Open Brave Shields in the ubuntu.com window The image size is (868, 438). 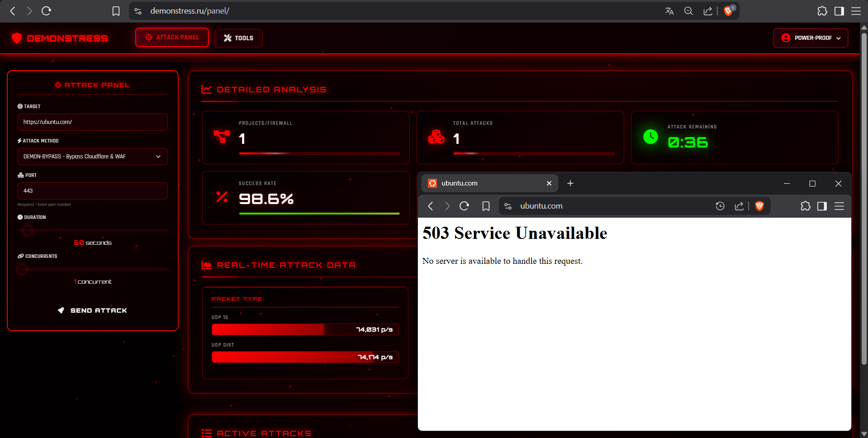click(x=759, y=206)
